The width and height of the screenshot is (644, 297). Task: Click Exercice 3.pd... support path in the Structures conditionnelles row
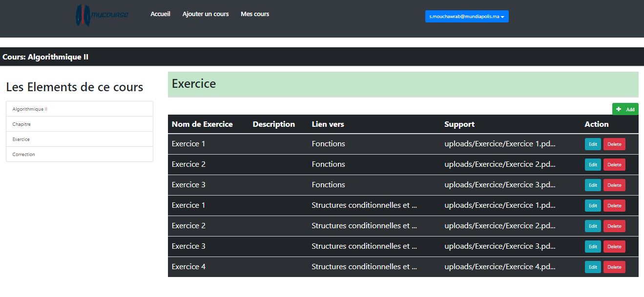click(500, 246)
